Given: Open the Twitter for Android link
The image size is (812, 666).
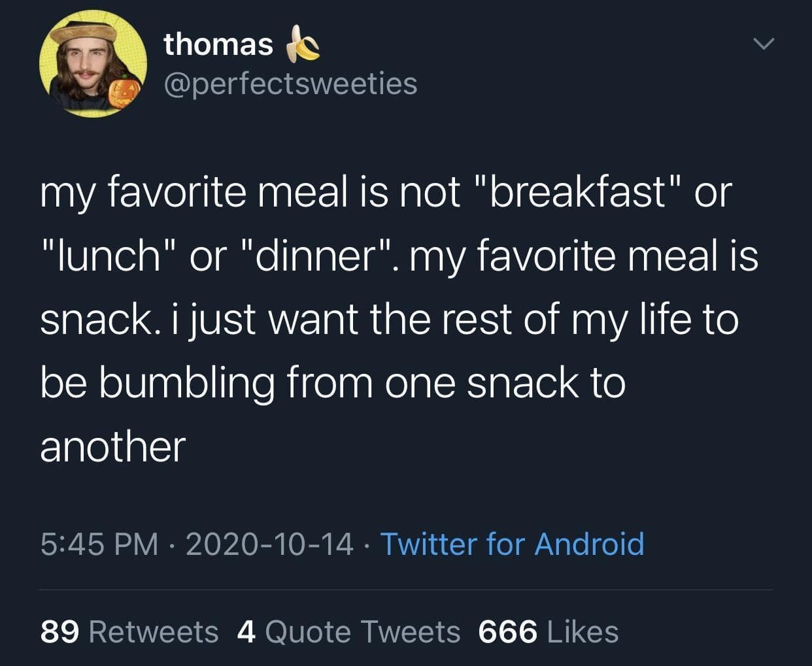Looking at the screenshot, I should pyautogui.click(x=512, y=544).
